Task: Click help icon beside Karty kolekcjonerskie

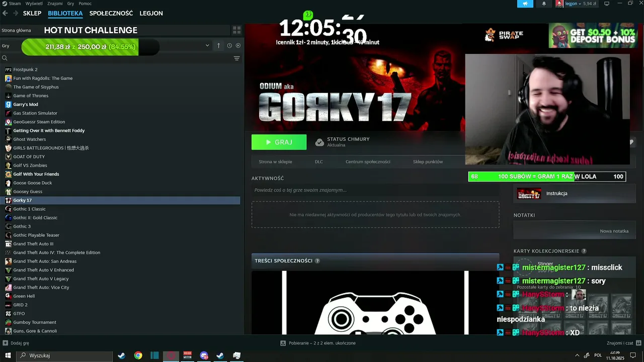Action: click(584, 251)
